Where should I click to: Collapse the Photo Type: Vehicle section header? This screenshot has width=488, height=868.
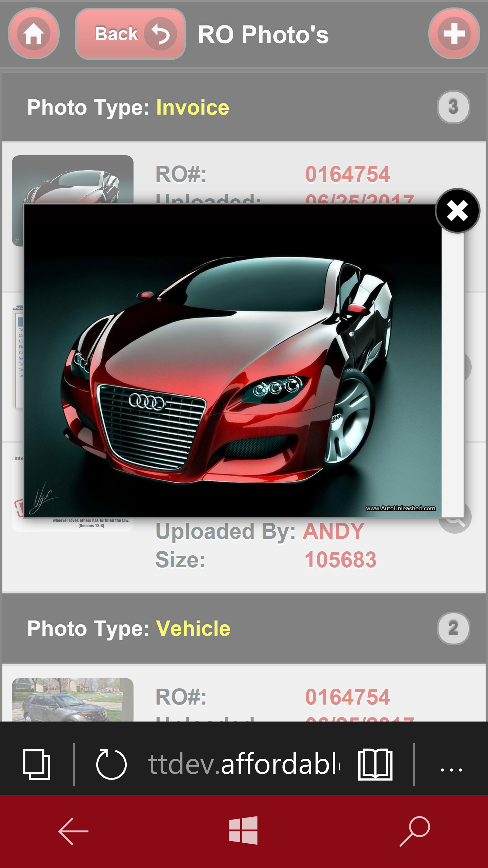244,628
